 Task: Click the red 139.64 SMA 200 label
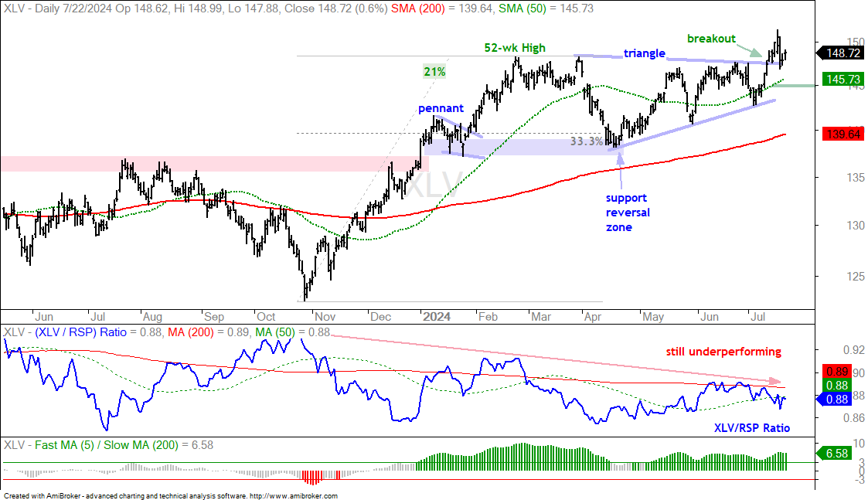[x=843, y=134]
